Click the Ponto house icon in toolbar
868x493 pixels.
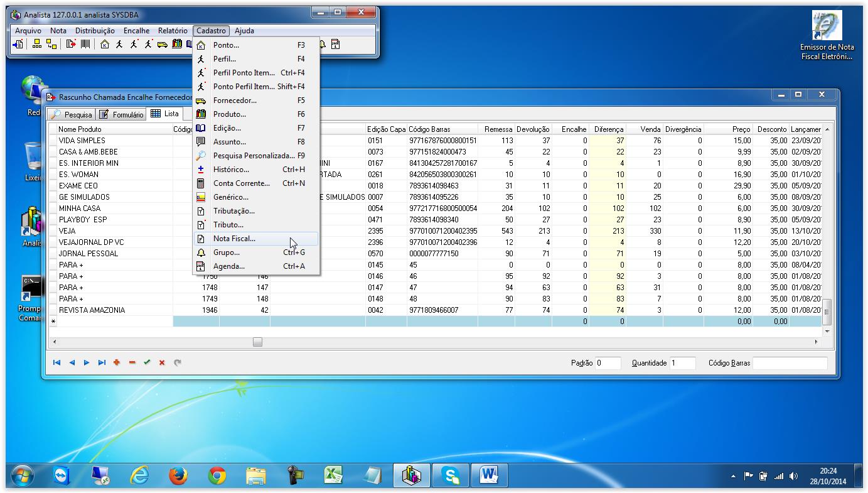(105, 44)
